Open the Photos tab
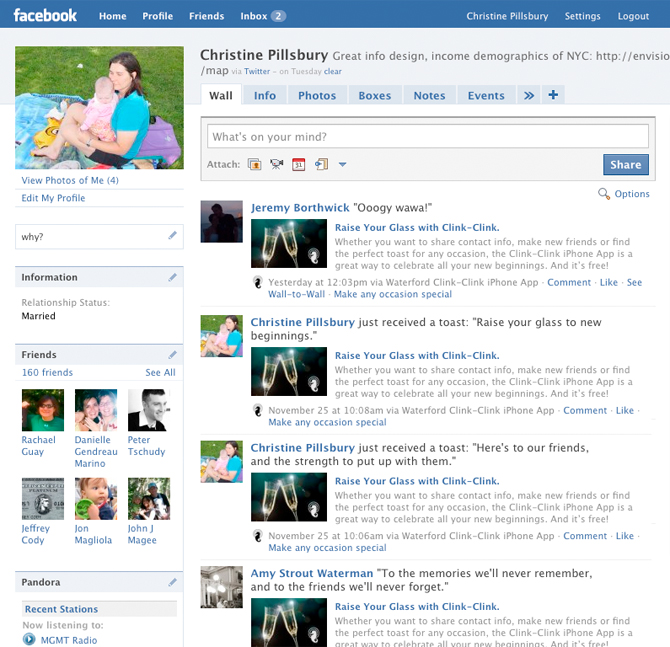The width and height of the screenshot is (670, 647). click(x=317, y=95)
